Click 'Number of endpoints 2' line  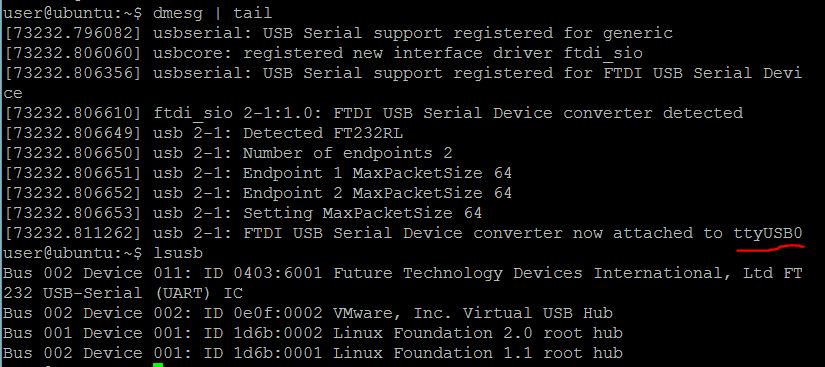pos(347,153)
